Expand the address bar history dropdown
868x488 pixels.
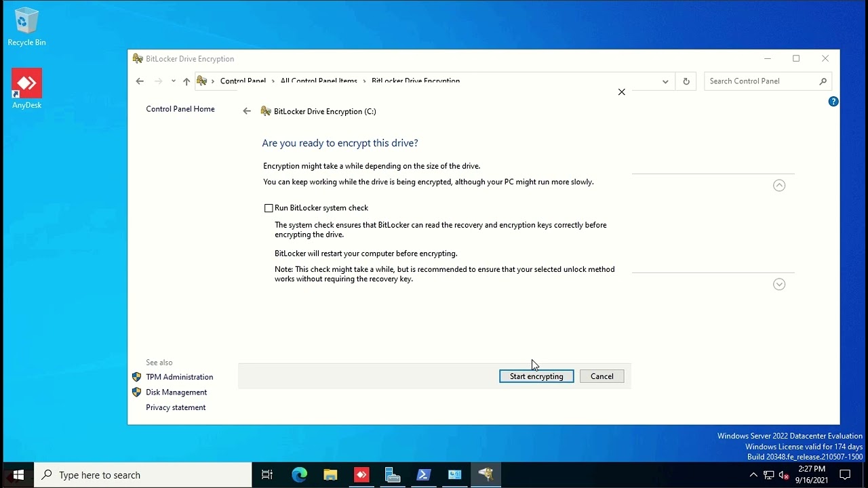pyautogui.click(x=665, y=81)
